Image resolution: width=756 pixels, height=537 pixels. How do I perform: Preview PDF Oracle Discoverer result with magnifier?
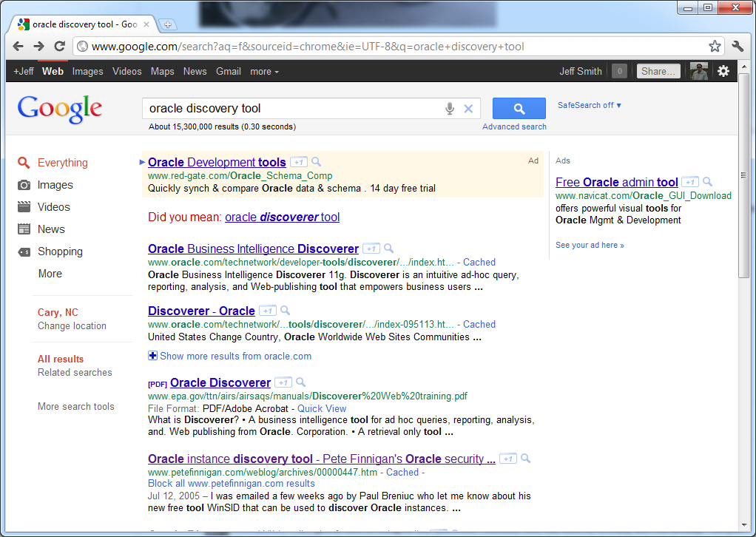pyautogui.click(x=301, y=382)
